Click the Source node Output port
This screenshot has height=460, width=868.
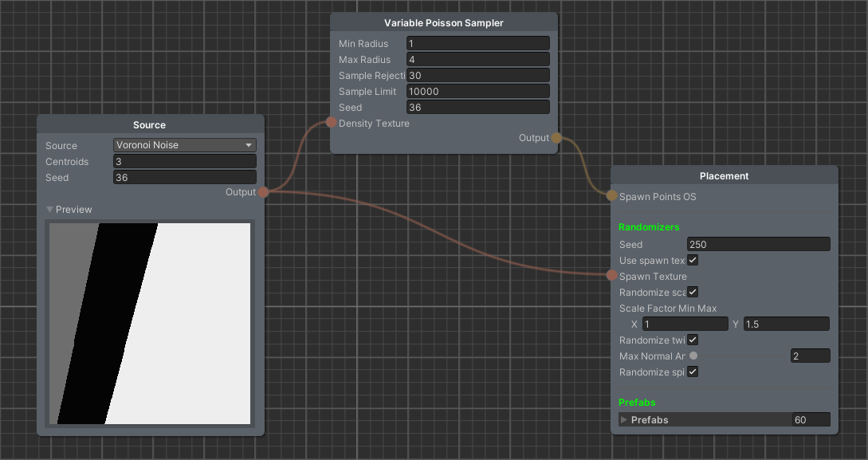tap(263, 192)
